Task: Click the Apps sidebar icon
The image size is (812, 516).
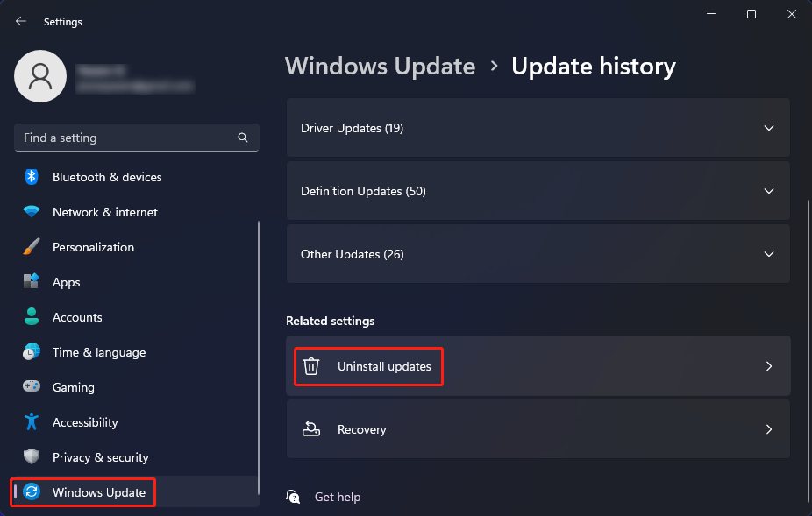Action: [32, 282]
